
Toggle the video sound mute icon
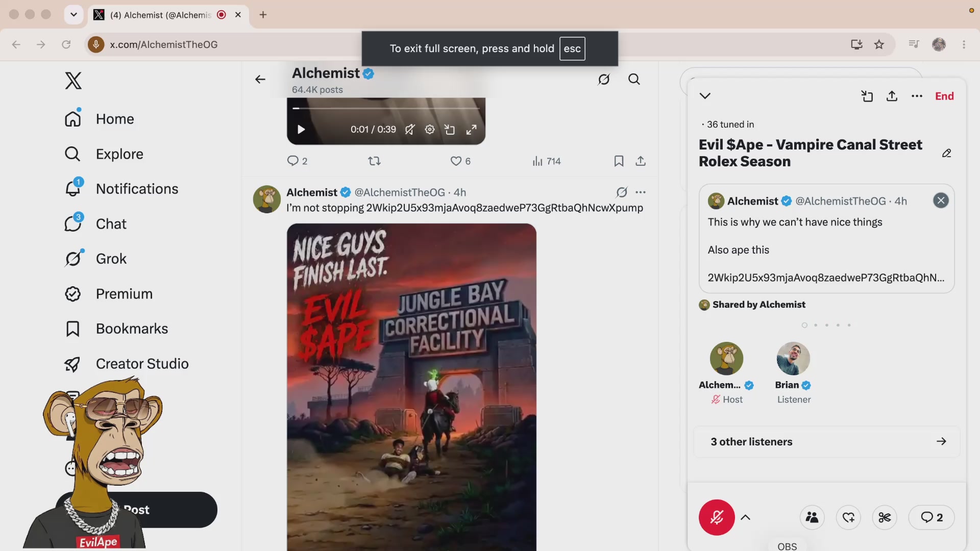click(409, 130)
